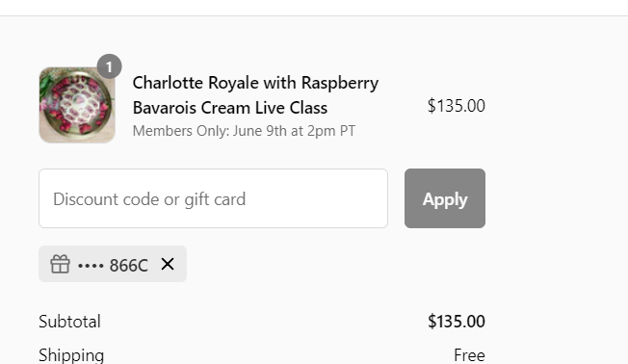
Task: Click the Members Only June 9th variant text
Action: [244, 131]
